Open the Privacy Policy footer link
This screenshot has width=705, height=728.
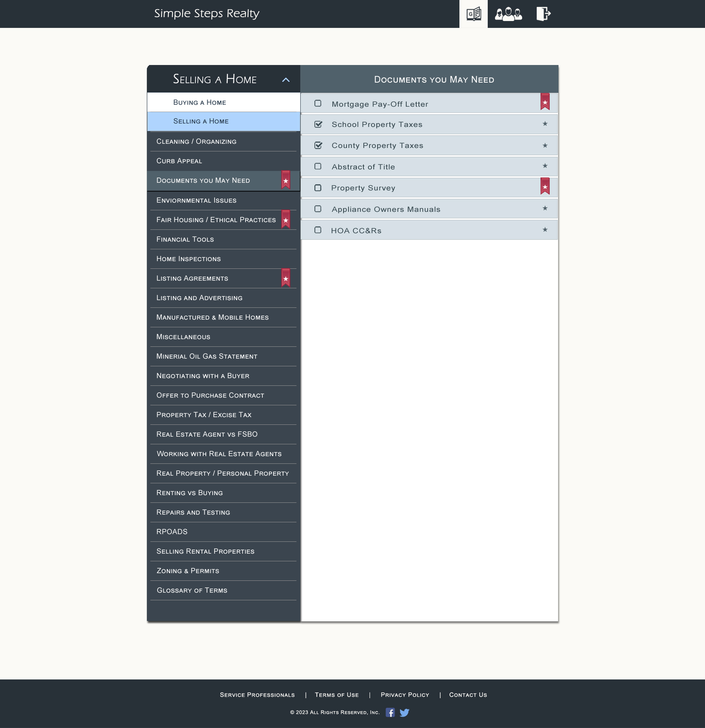(x=405, y=695)
